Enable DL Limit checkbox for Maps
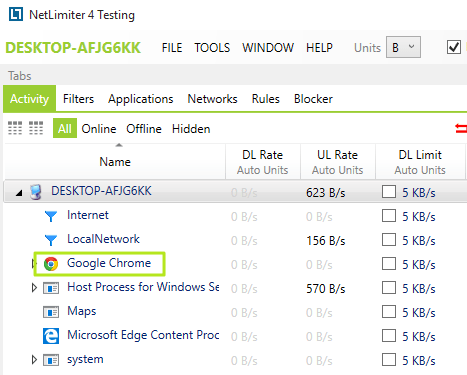The image size is (467, 375). [389, 312]
